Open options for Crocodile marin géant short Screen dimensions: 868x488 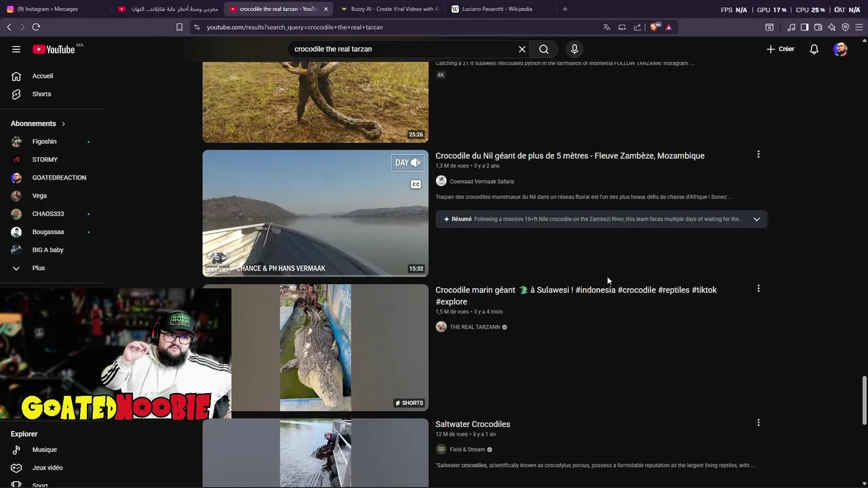pyautogui.click(x=758, y=289)
